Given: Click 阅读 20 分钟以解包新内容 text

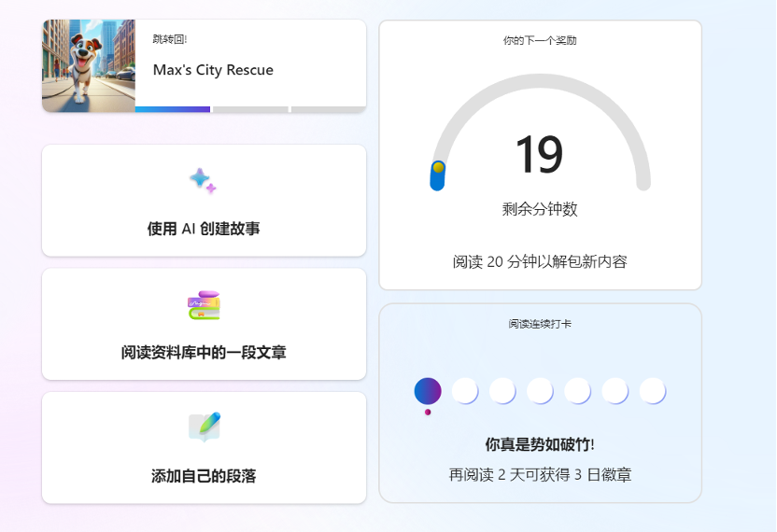Looking at the screenshot, I should [540, 261].
